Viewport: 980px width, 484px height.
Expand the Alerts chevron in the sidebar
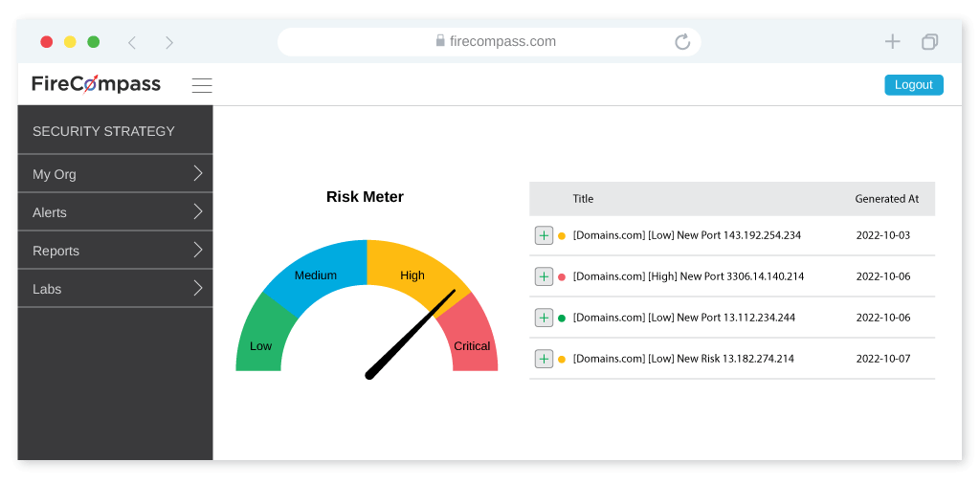click(198, 211)
